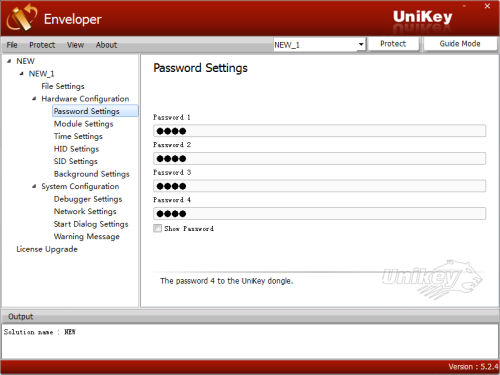The width and height of the screenshot is (500, 375).
Task: Open Start Dialog Settings
Action: click(x=91, y=224)
